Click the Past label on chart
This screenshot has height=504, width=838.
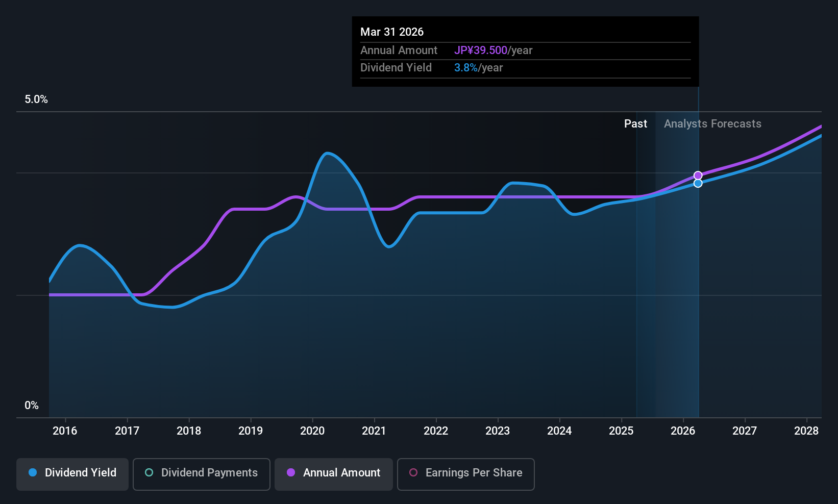click(635, 124)
